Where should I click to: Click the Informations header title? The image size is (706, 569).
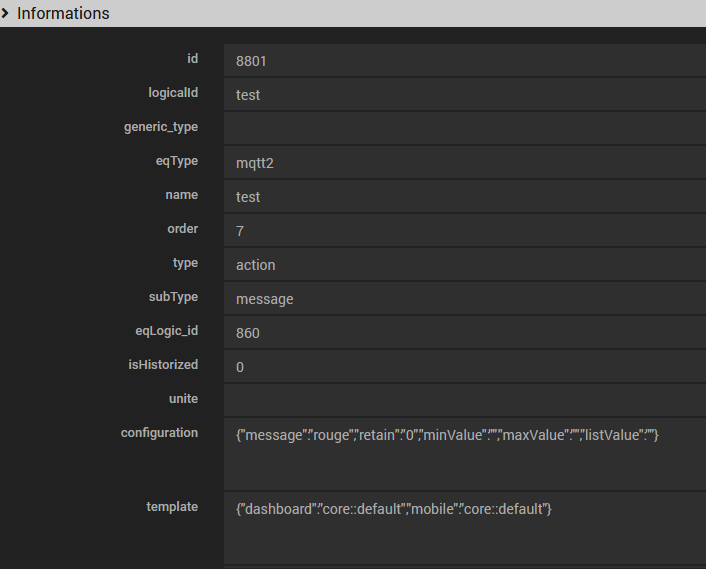63,14
